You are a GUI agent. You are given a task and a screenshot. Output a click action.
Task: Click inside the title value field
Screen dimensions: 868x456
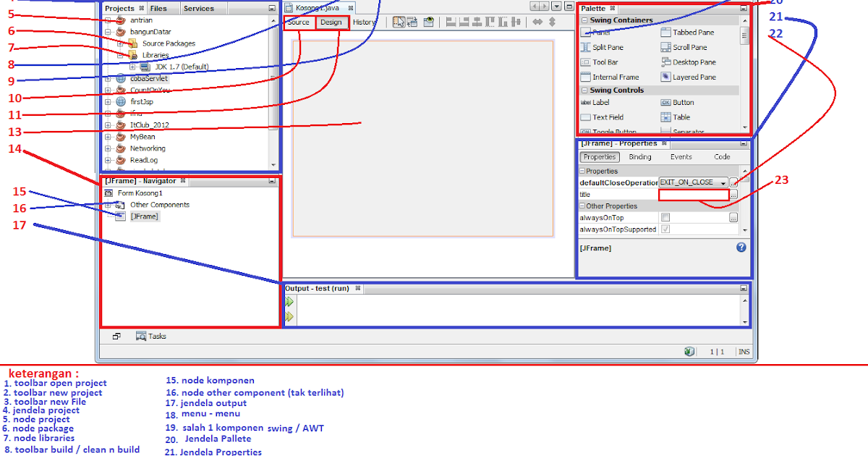(693, 194)
